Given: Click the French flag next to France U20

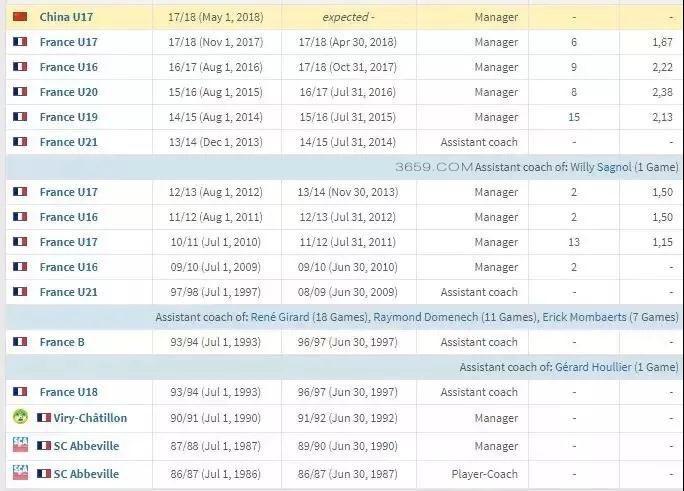Looking at the screenshot, I should point(20,92).
